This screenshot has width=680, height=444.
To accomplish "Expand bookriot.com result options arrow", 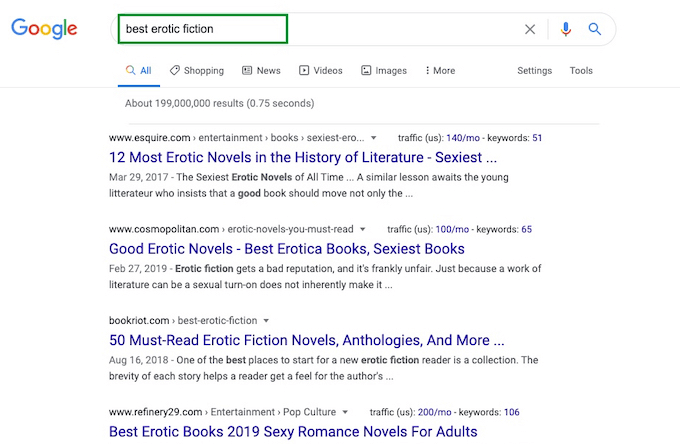I will pyautogui.click(x=266, y=321).
